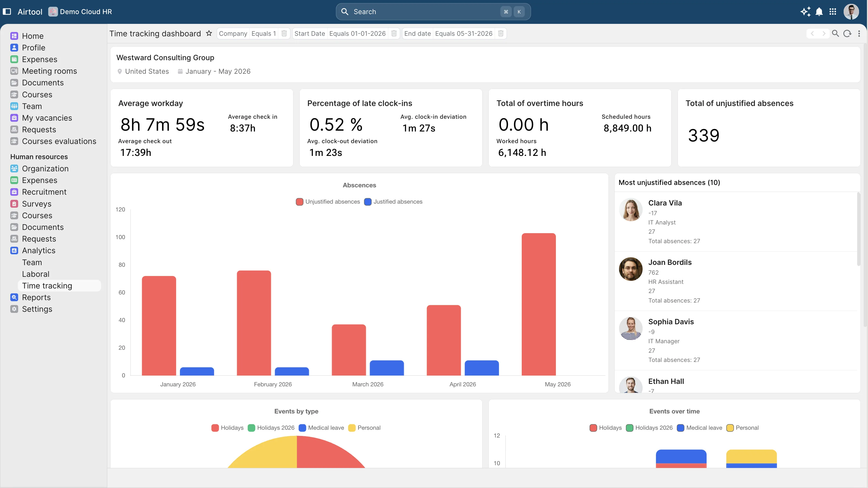The height and width of the screenshot is (488, 868).
Task: Toggle Holidays legend in Events by type
Action: pos(228,428)
